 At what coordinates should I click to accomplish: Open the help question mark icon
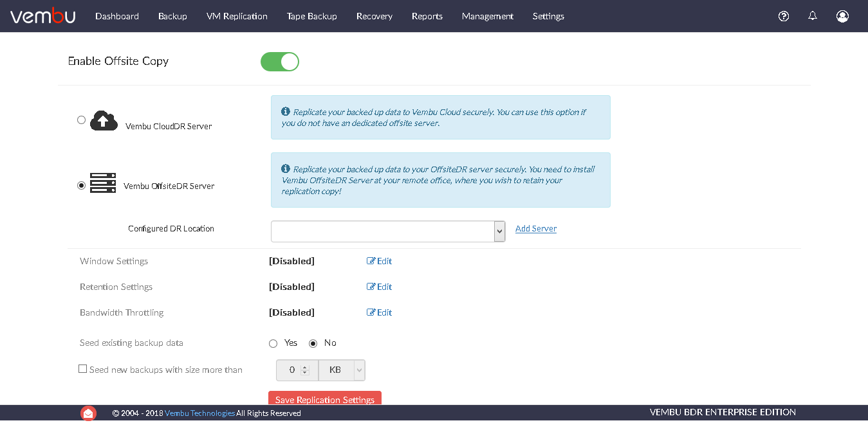point(783,16)
